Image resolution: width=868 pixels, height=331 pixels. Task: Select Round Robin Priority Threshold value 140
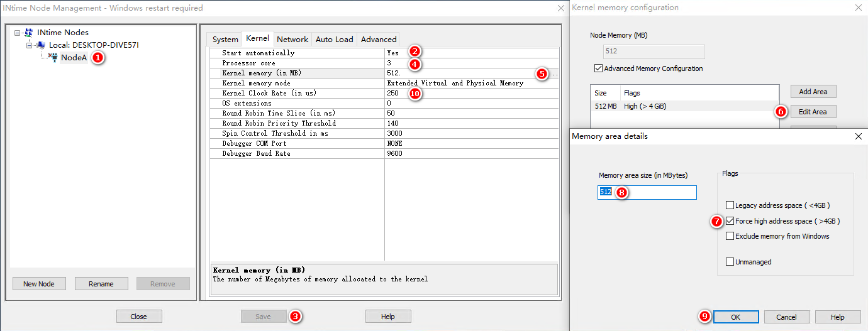click(393, 124)
